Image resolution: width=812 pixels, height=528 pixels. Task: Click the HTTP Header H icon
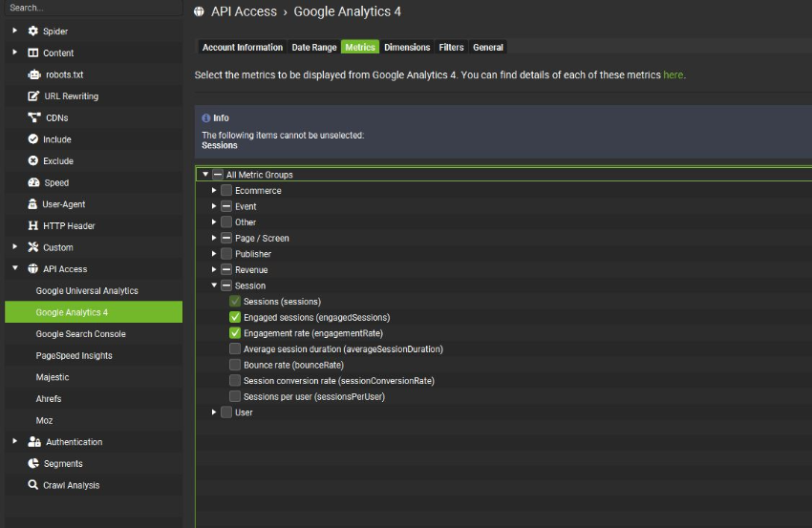click(x=33, y=225)
